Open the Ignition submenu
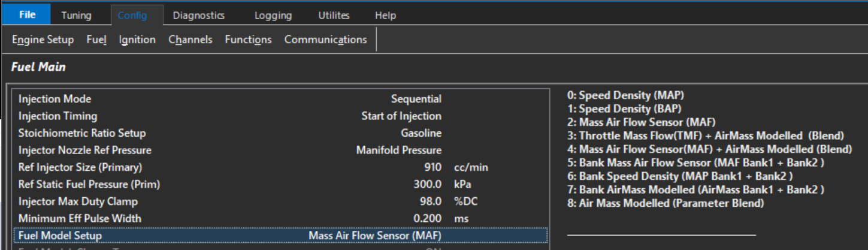The width and height of the screenshot is (868, 250). point(137,40)
